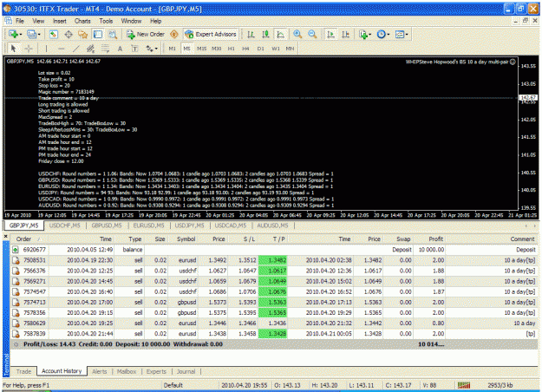Screen dimensions: 542x392
Task: Switch chart to D1 timeframe
Action: (x=260, y=49)
